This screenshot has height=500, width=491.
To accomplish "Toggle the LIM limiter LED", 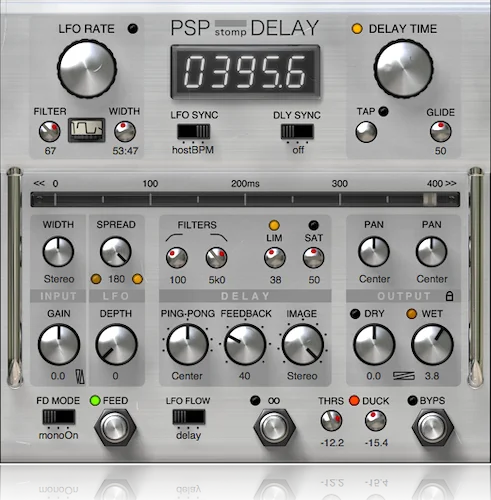I will click(x=274, y=225).
